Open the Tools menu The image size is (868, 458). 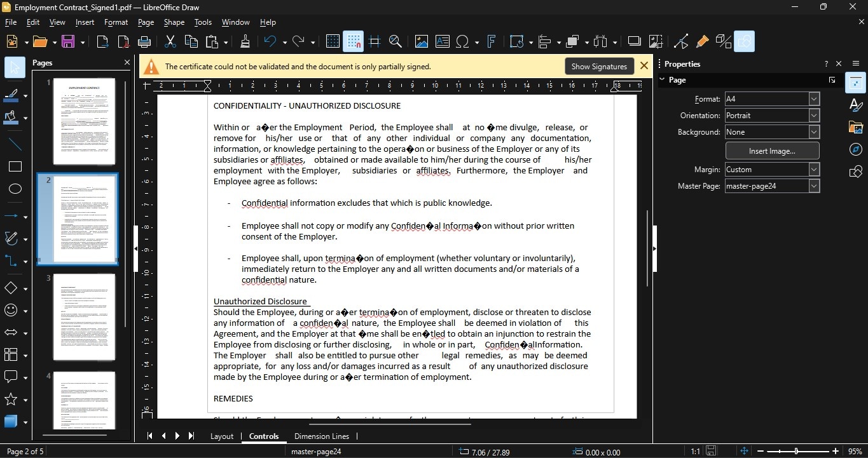(203, 22)
